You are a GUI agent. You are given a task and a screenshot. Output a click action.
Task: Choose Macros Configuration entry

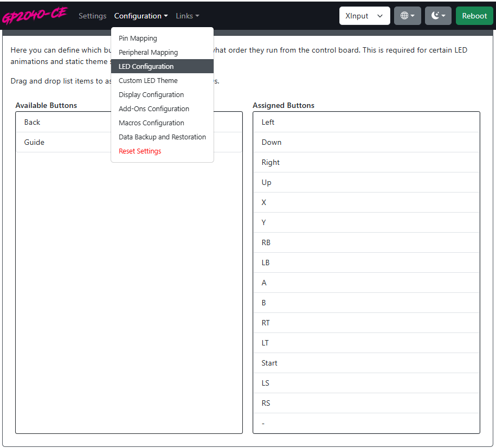pyautogui.click(x=151, y=123)
